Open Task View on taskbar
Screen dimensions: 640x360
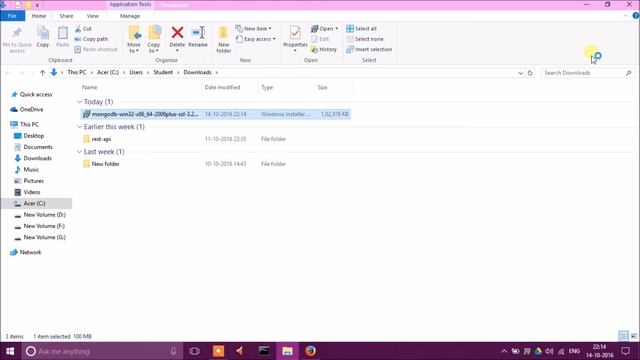click(x=194, y=351)
